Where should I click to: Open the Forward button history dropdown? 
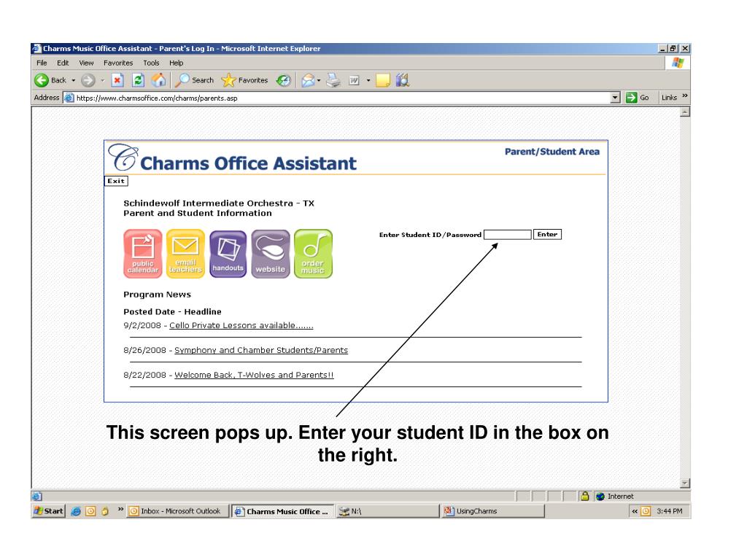pyautogui.click(x=102, y=80)
